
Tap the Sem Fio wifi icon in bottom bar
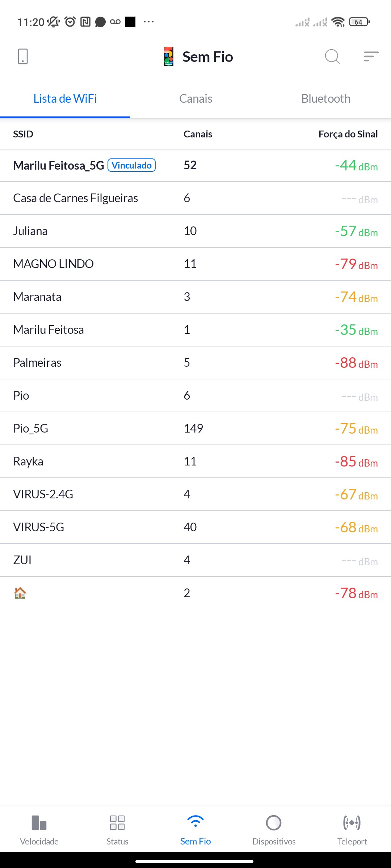[x=195, y=822]
